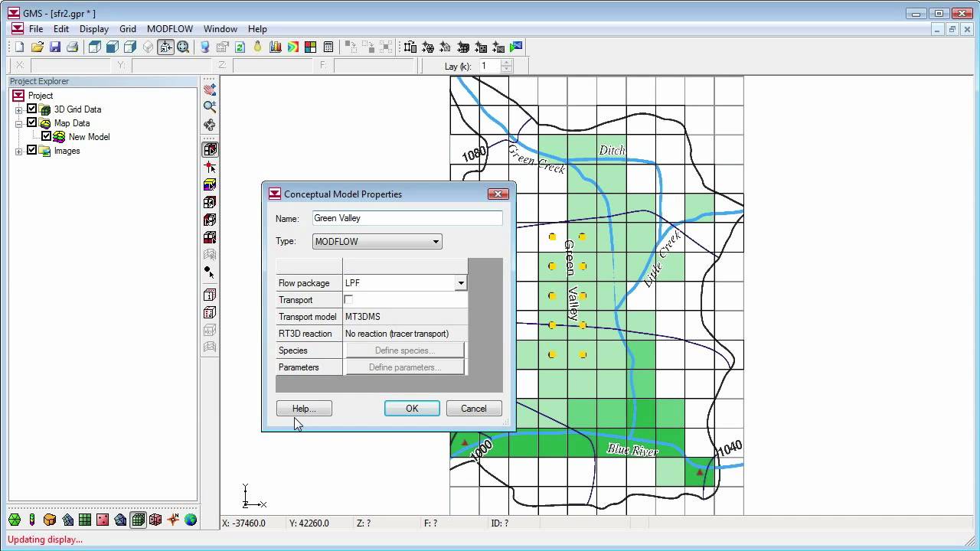Increase the Lay (k) layer value
Viewport: 980px width, 551px height.
click(x=507, y=63)
